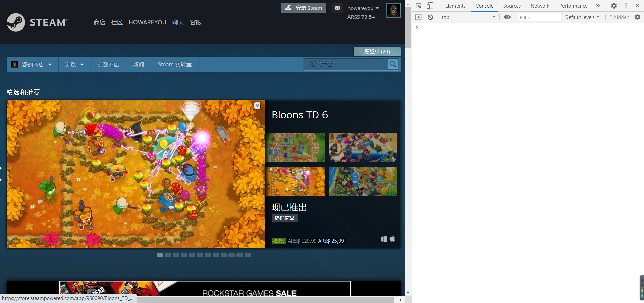Open the HOWAREYOU menu

148,22
